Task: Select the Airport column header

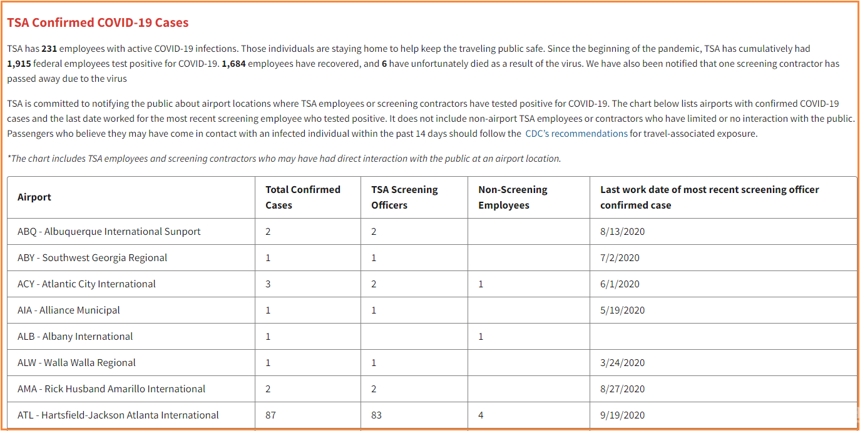Action: click(x=131, y=197)
